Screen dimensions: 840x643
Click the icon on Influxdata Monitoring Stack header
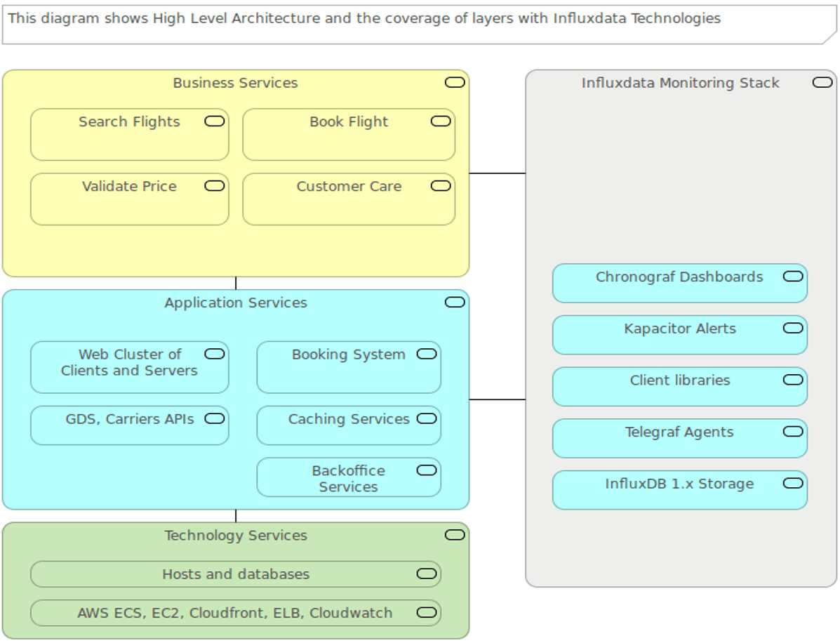822,82
